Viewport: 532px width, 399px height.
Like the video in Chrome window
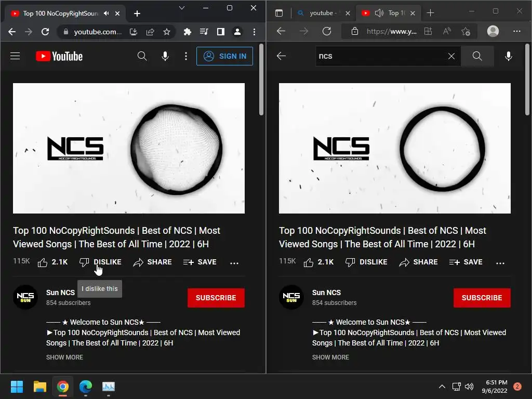(x=52, y=262)
